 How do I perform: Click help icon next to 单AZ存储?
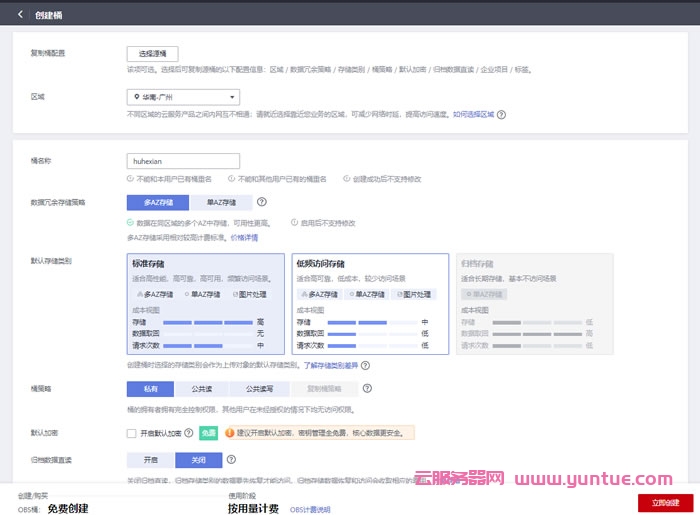[x=261, y=202]
